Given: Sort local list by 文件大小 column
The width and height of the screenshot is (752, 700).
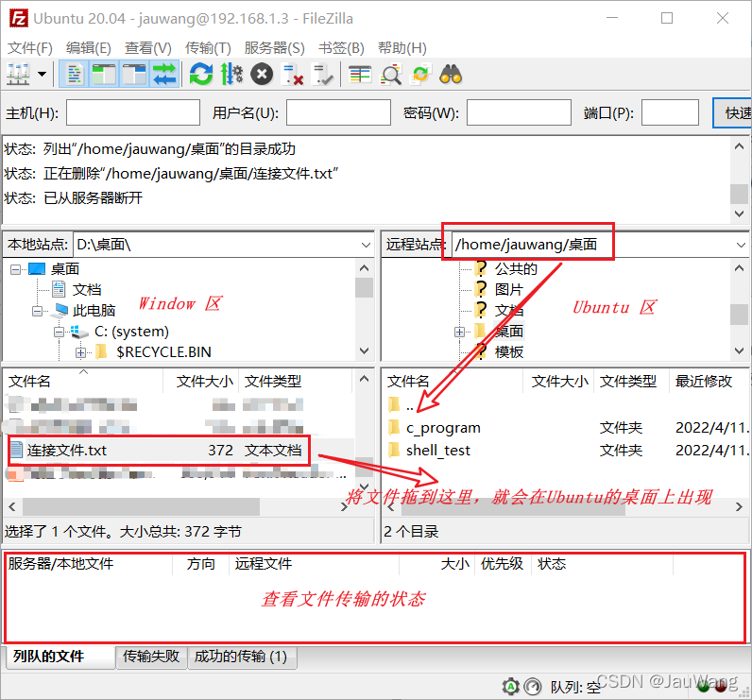Looking at the screenshot, I should click(x=204, y=381).
